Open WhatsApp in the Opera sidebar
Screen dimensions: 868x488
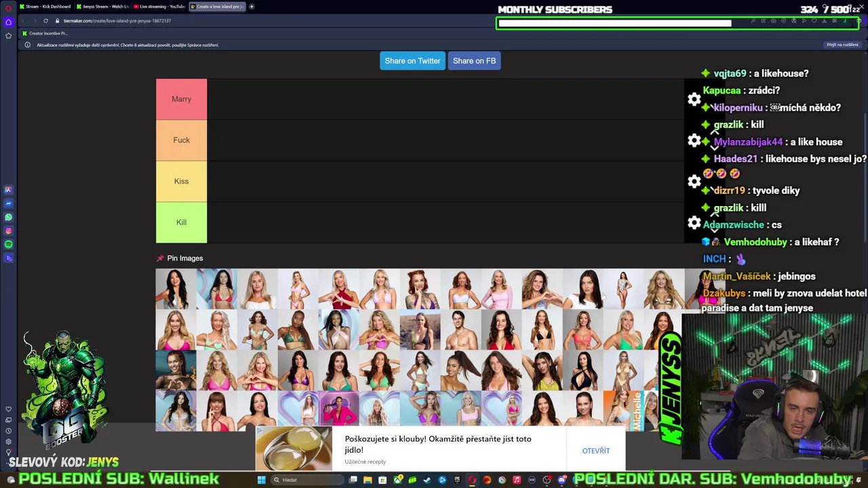click(8, 217)
